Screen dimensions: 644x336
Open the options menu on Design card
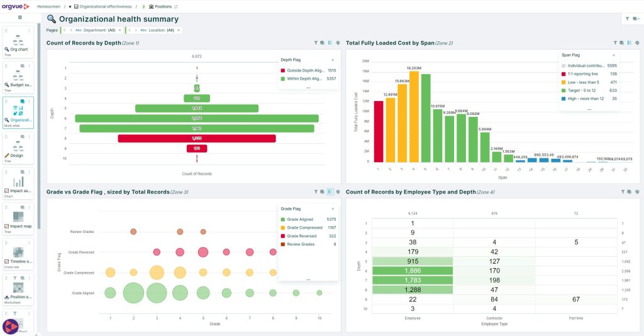coord(29,137)
